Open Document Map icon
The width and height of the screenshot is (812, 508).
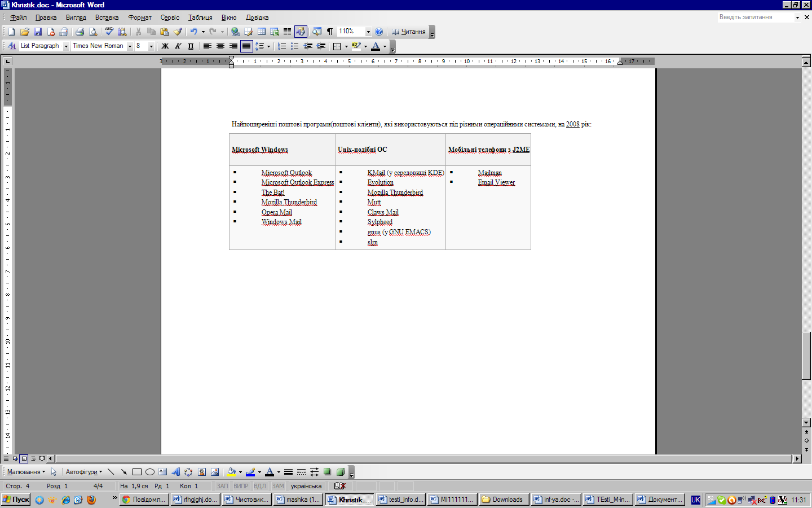[317, 32]
